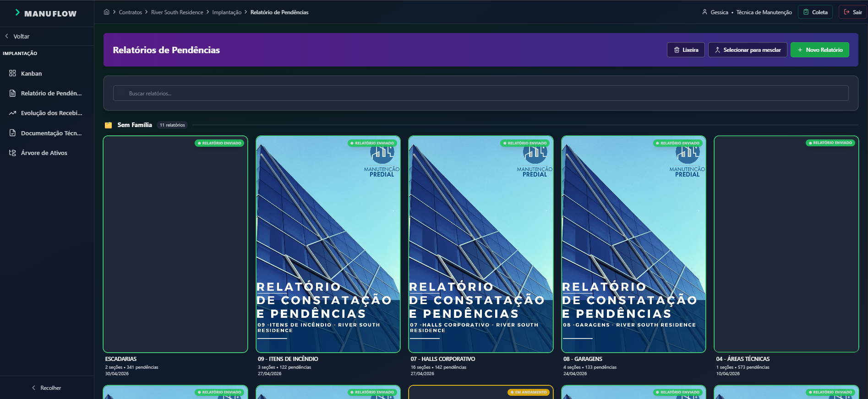
Task: Click the 'Sem Família' group heading
Action: (135, 125)
